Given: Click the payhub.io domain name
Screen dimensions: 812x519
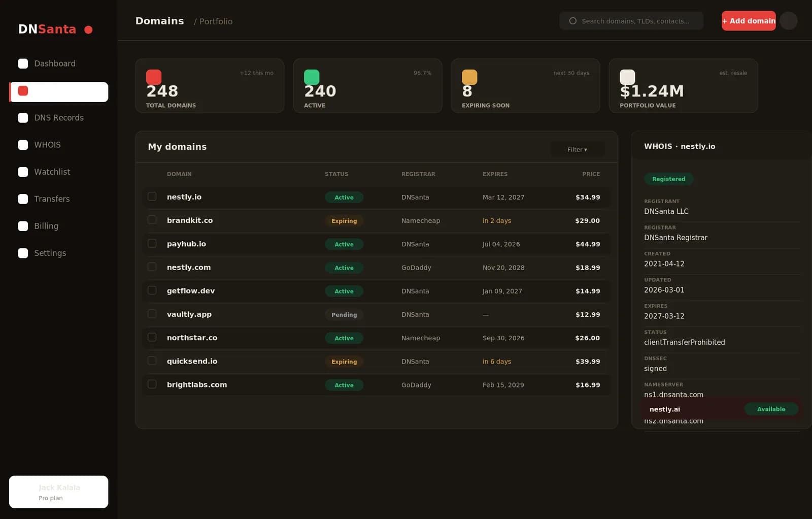Looking at the screenshot, I should point(186,244).
